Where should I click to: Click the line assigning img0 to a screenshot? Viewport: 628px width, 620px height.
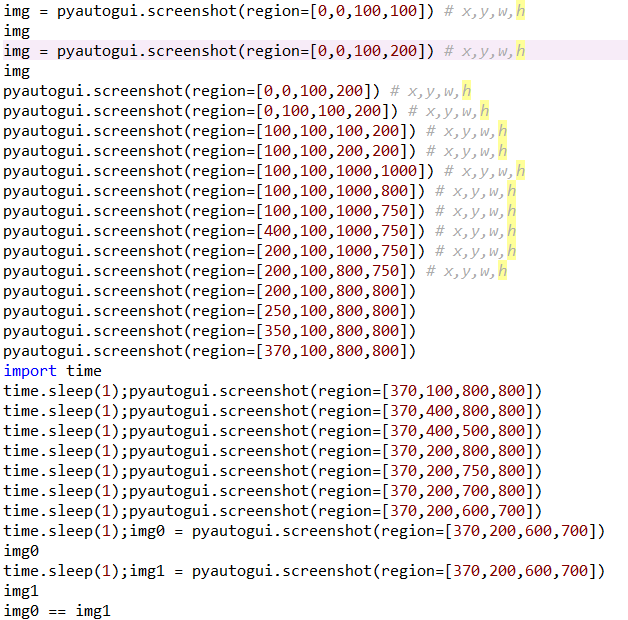click(304, 531)
